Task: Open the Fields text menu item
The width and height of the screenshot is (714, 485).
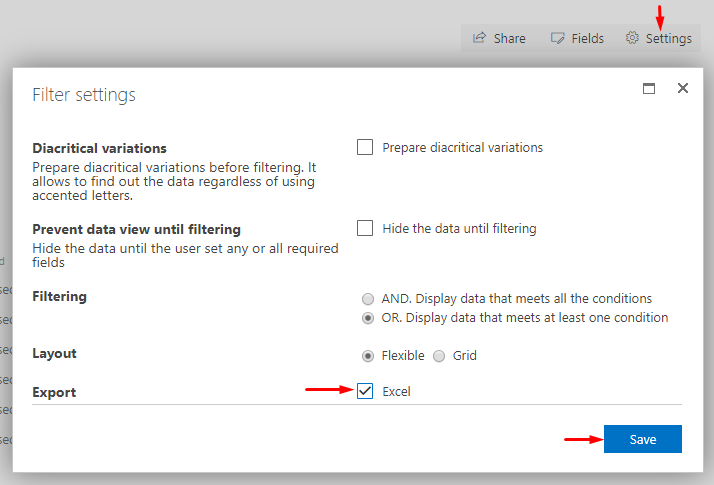Action: click(587, 38)
